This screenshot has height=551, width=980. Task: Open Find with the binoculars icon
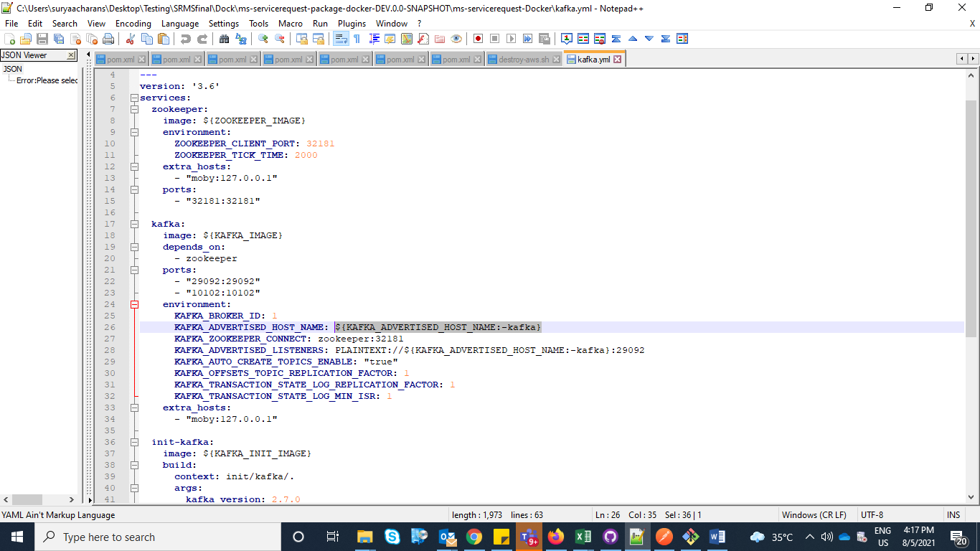coord(225,39)
